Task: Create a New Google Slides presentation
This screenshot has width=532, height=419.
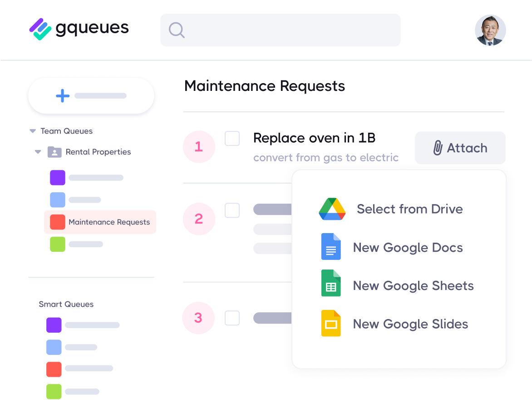Action: [x=330, y=324]
